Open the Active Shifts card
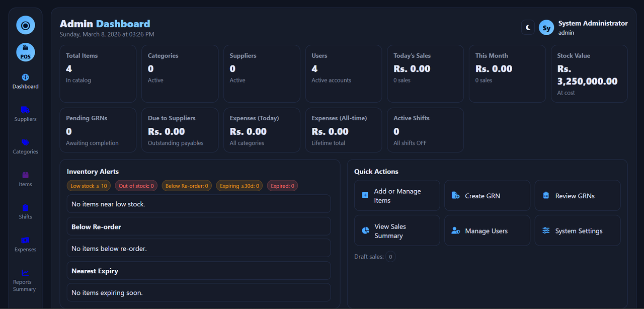 click(425, 130)
